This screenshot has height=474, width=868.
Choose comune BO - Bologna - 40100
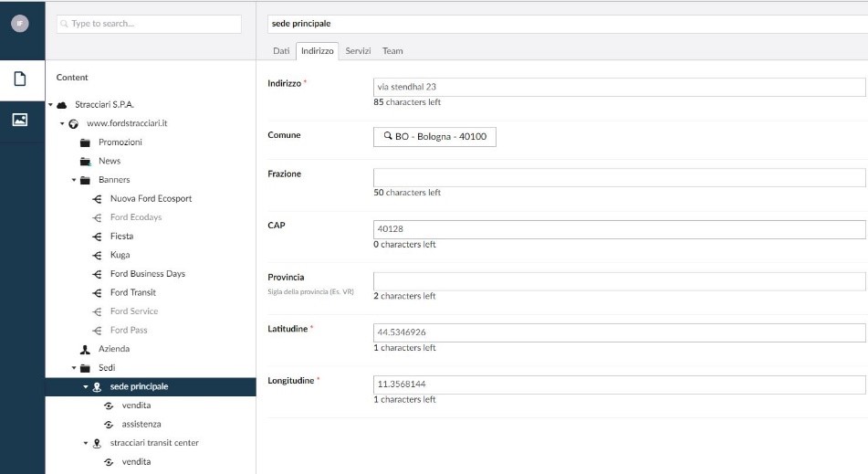click(x=434, y=137)
